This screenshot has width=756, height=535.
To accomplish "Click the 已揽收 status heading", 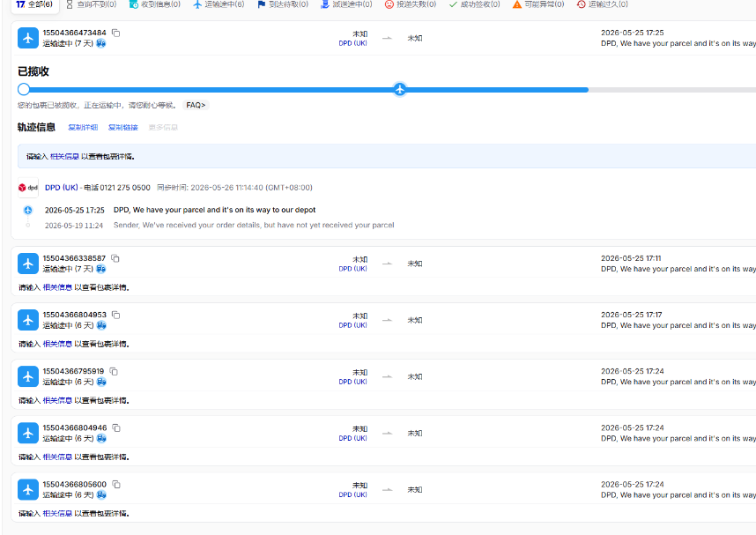I will pyautogui.click(x=33, y=71).
